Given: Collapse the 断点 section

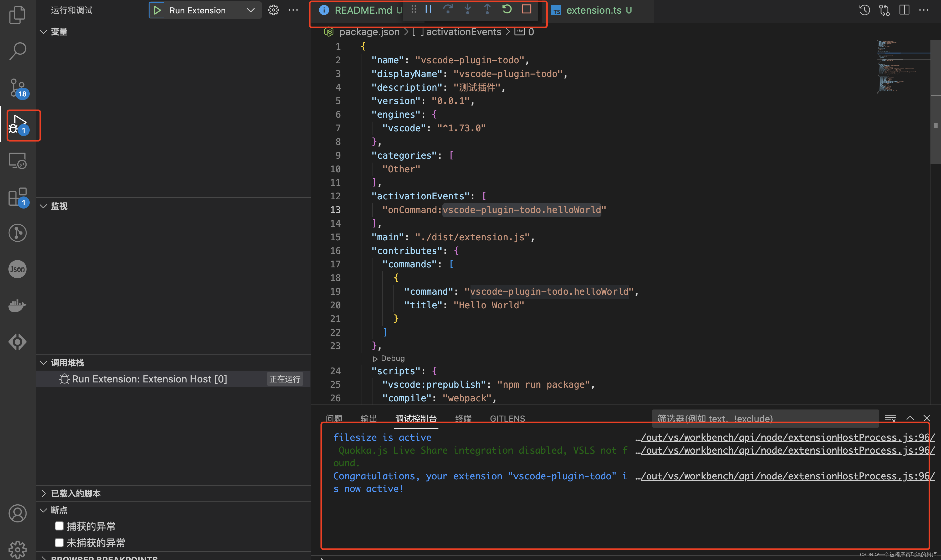Looking at the screenshot, I should (x=43, y=510).
